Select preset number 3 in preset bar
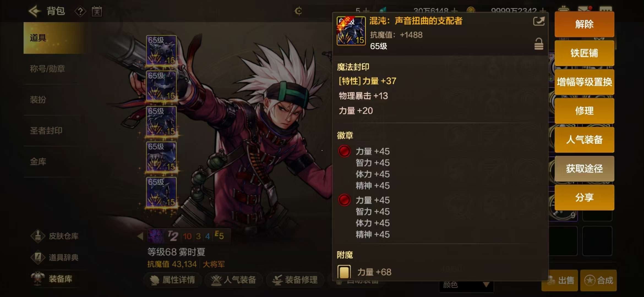The height and width of the screenshot is (297, 644). [198, 236]
